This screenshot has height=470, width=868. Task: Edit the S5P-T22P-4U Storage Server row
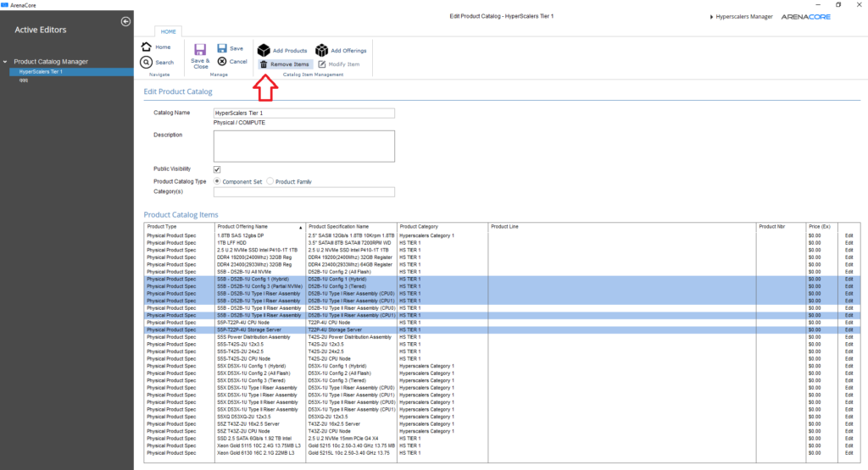click(x=849, y=329)
